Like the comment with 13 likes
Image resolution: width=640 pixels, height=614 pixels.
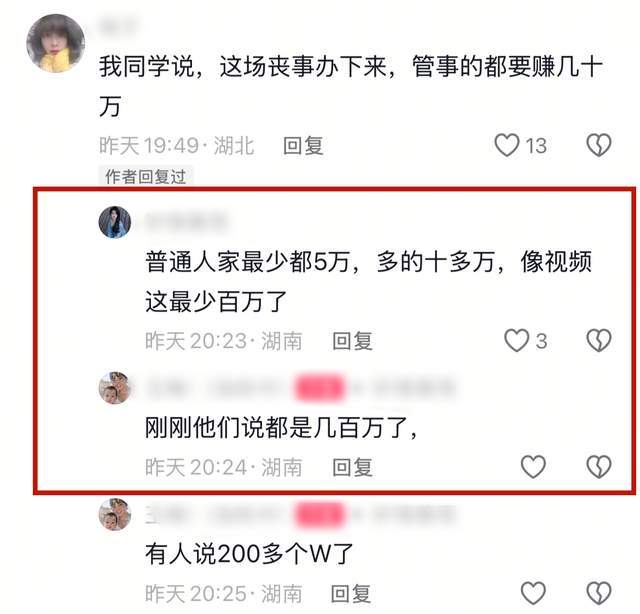coord(507,145)
